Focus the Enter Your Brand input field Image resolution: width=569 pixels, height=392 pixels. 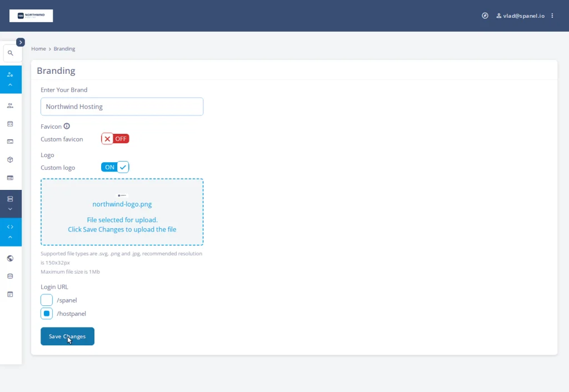(122, 107)
